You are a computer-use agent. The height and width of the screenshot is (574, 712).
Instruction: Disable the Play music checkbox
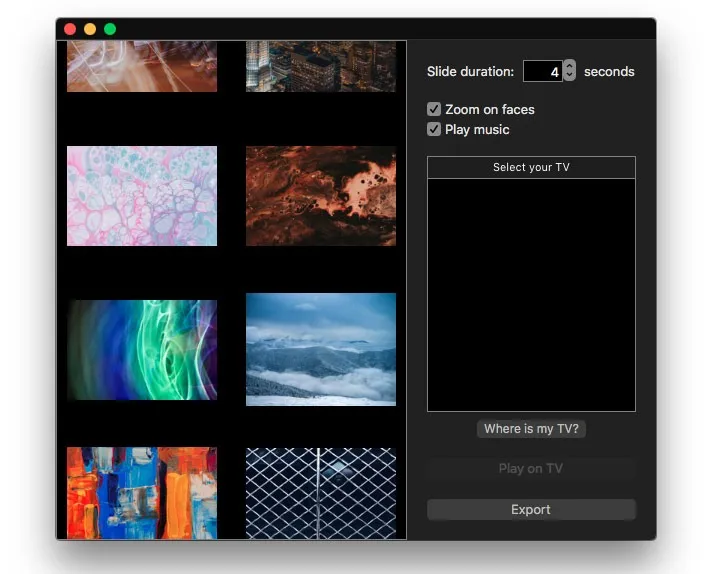[434, 129]
